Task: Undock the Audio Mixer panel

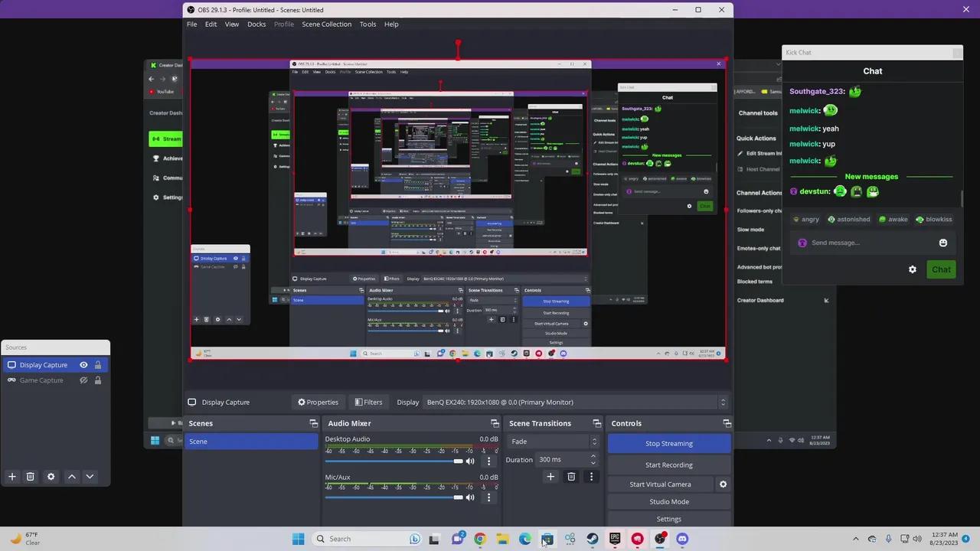Action: (x=495, y=423)
